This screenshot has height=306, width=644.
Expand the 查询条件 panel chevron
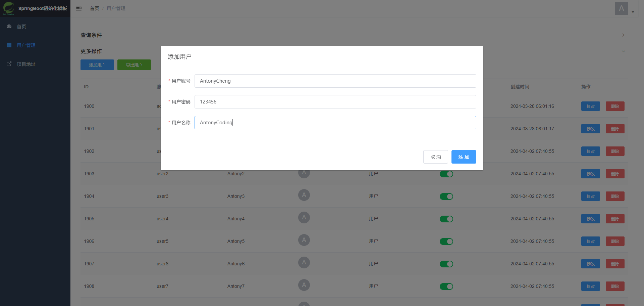pyautogui.click(x=623, y=35)
